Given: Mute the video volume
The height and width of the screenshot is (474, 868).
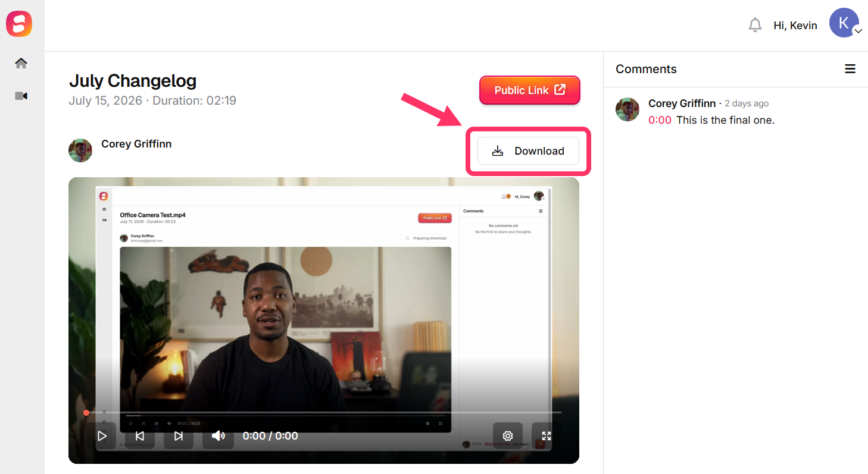Looking at the screenshot, I should (x=218, y=436).
